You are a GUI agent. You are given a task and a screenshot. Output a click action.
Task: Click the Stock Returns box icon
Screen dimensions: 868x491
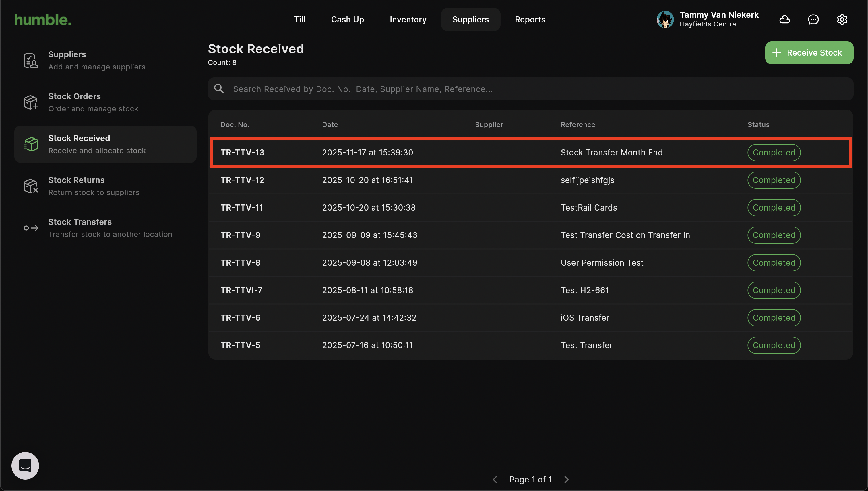(x=31, y=186)
